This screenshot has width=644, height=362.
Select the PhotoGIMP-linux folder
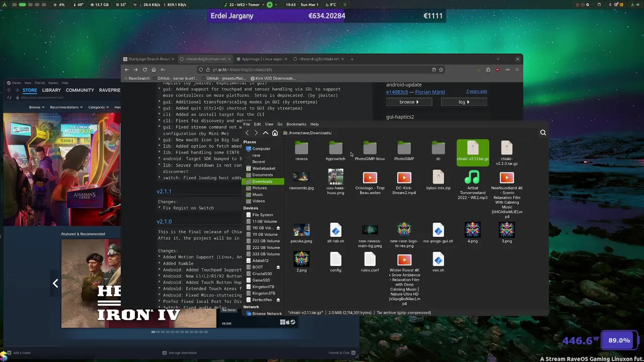click(x=370, y=151)
